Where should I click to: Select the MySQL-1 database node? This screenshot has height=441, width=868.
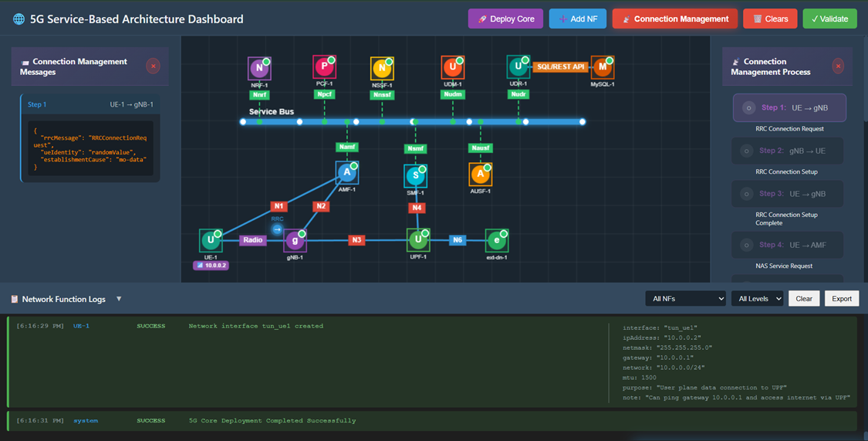coord(602,67)
